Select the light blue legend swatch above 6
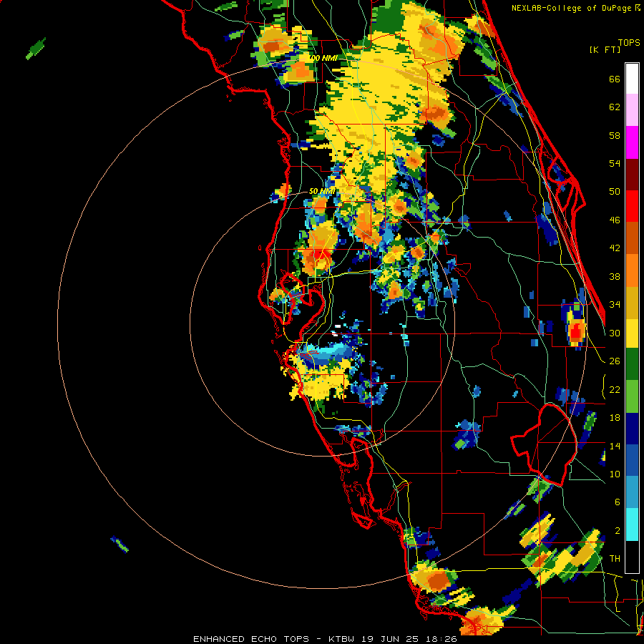Screen dimensions: 644x644 [x=632, y=492]
